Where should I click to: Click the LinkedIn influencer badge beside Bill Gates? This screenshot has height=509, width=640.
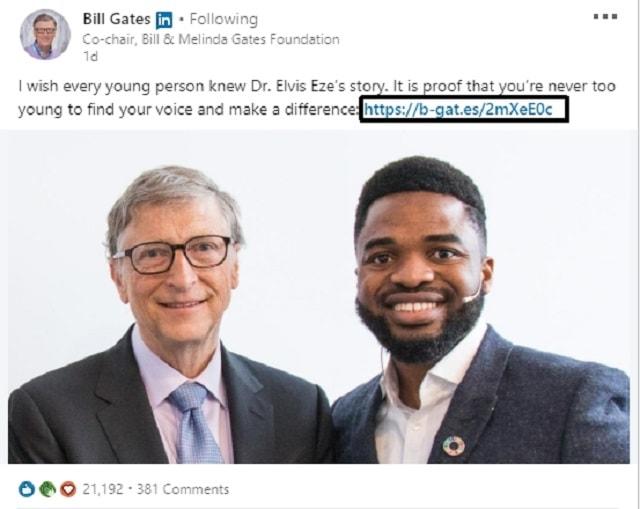164,20
